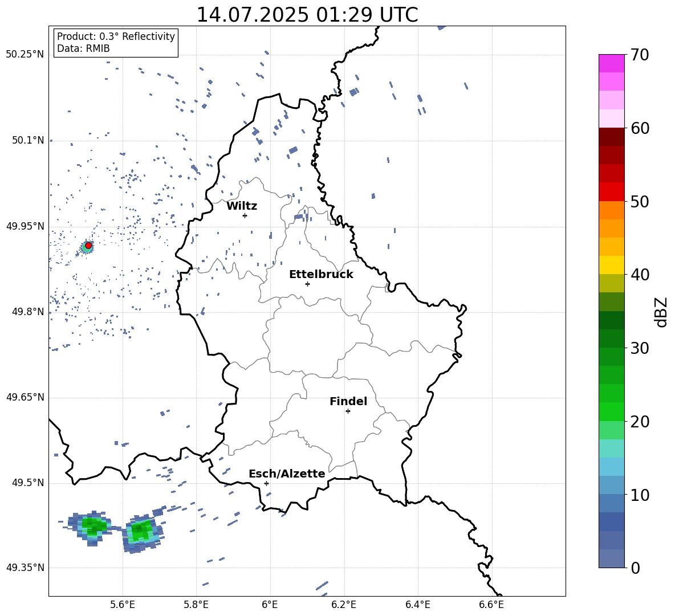
Task: Click the 'Data: RMIB' text
Action: tap(83, 48)
